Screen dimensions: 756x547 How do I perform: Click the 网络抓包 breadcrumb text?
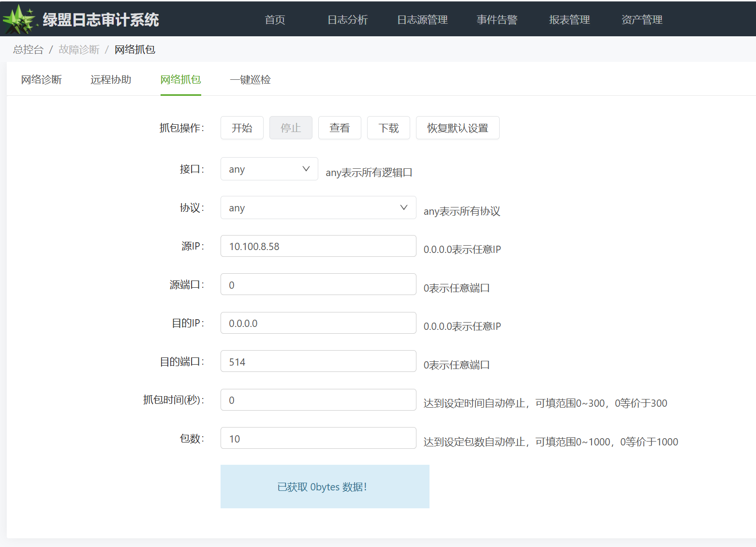[x=135, y=50]
